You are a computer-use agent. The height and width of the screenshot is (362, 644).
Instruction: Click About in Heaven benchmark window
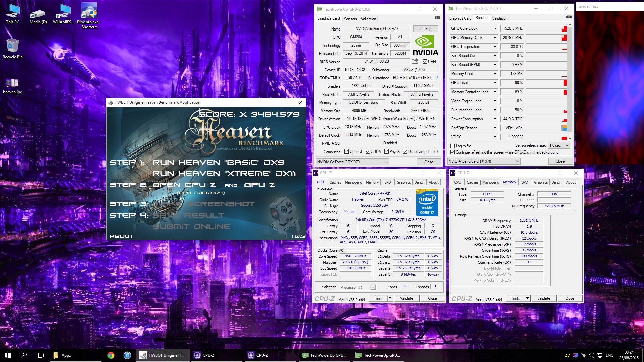click(x=121, y=236)
